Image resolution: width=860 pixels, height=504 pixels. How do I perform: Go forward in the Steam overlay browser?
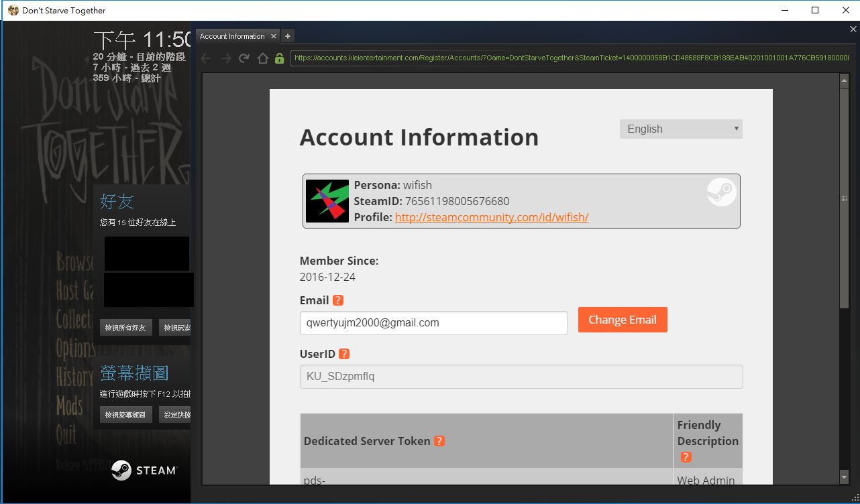click(x=226, y=58)
